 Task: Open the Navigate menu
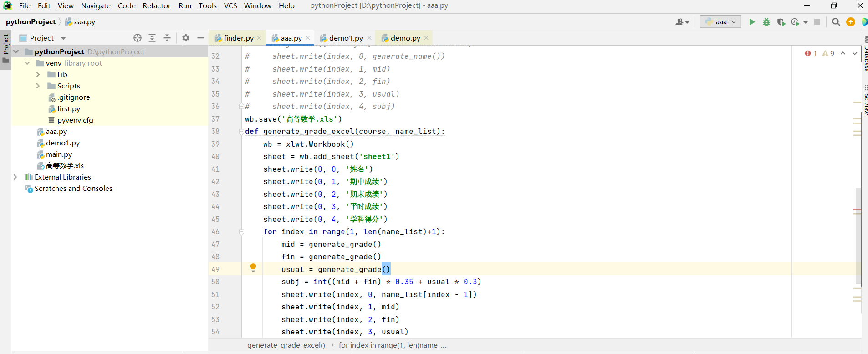coord(96,5)
